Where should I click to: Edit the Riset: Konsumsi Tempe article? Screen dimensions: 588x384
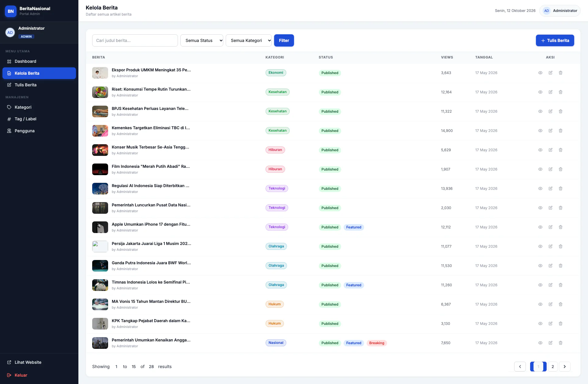click(x=550, y=92)
